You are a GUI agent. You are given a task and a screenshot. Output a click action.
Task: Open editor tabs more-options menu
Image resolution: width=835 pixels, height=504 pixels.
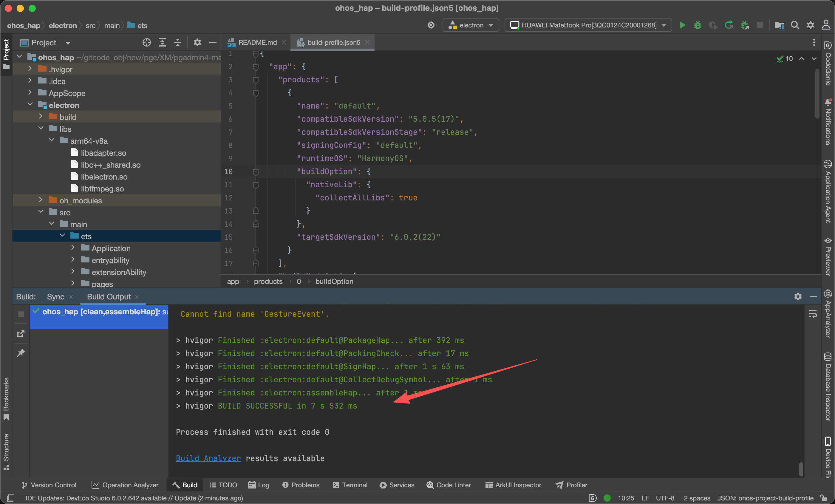click(814, 42)
